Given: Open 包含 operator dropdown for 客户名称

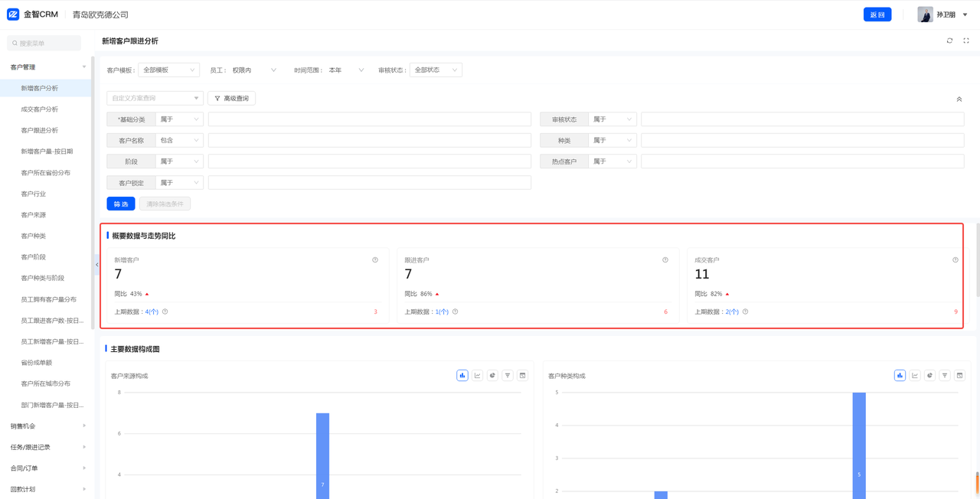Looking at the screenshot, I should (x=179, y=141).
